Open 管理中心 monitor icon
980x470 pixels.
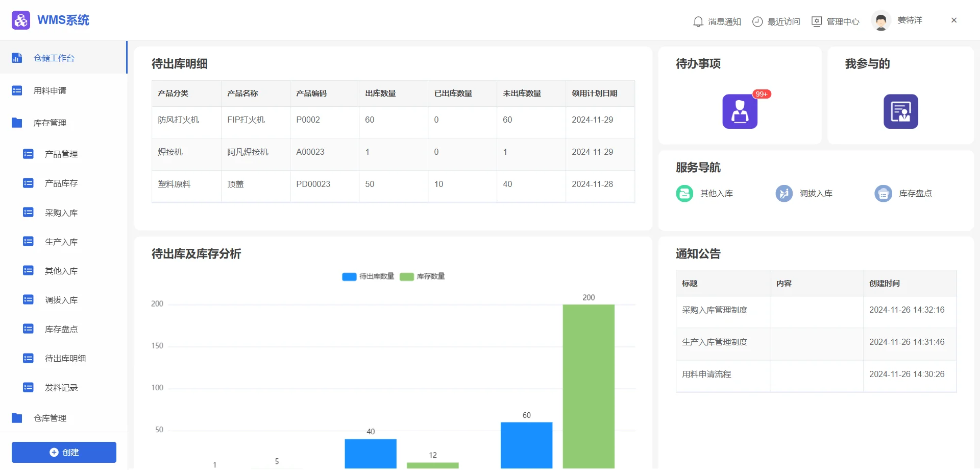[x=817, y=21]
